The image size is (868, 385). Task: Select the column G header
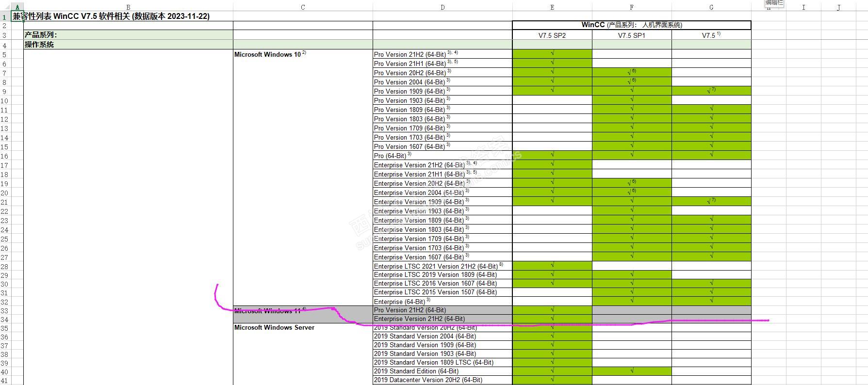(711, 7)
